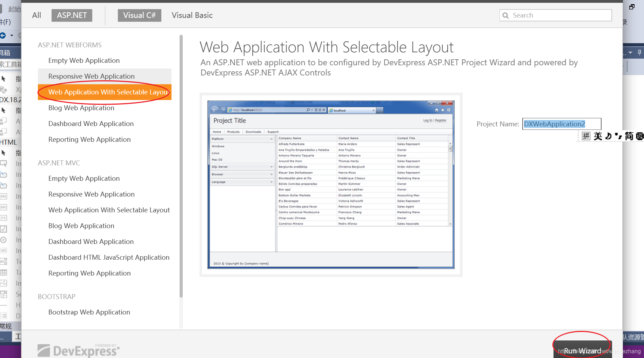The height and width of the screenshot is (358, 644).
Task: Click Visual Studio navigate back arrow
Action: [3, 35]
